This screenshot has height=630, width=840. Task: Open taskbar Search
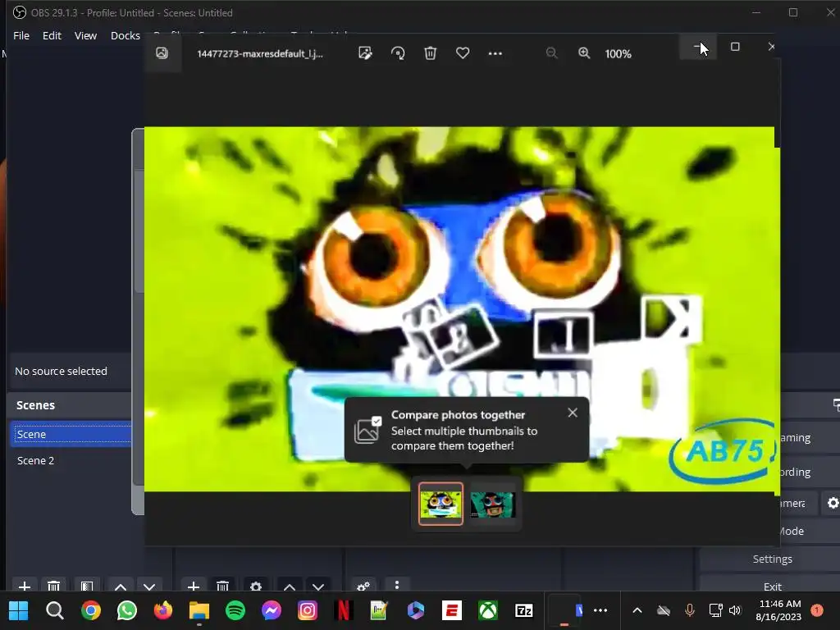pyautogui.click(x=55, y=610)
